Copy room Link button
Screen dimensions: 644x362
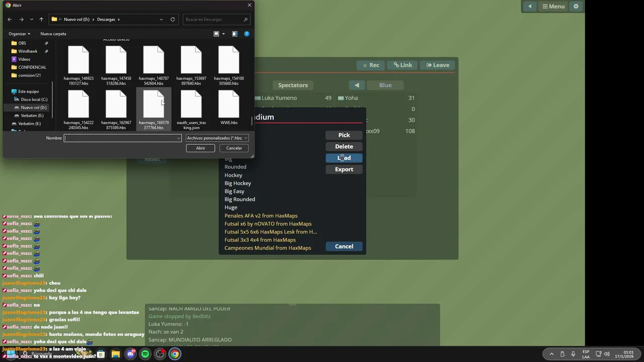coord(403,65)
